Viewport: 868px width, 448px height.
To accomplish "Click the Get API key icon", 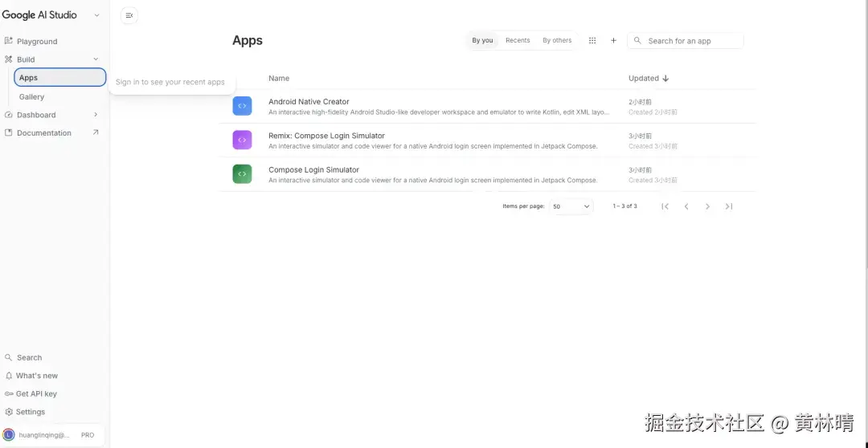I will 9,393.
